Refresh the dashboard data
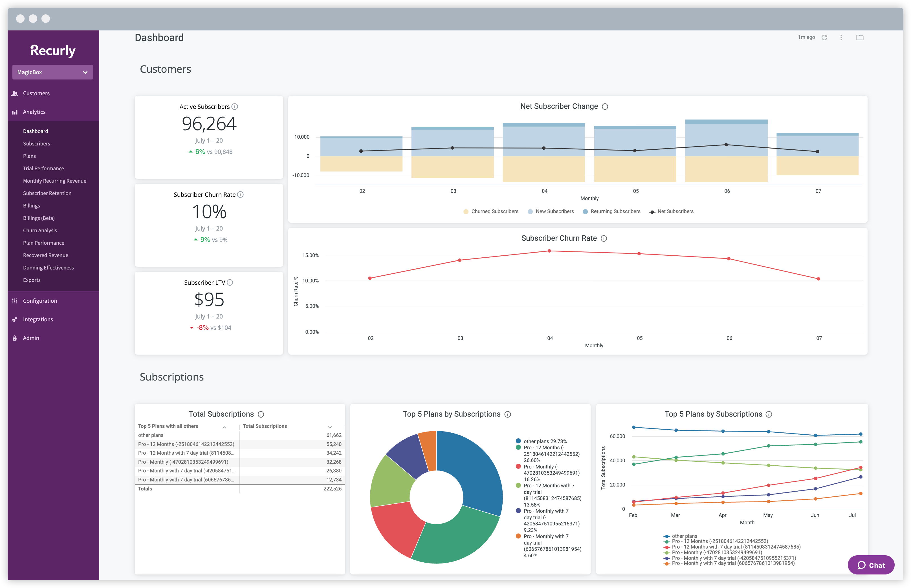The height and width of the screenshot is (588, 911). pos(825,37)
